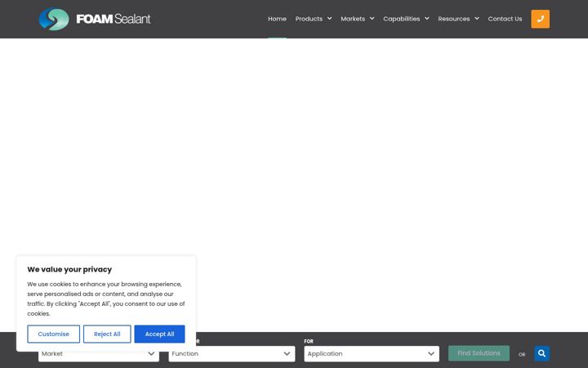Click Customise in the cookie banner
588x368 pixels.
pyautogui.click(x=54, y=334)
